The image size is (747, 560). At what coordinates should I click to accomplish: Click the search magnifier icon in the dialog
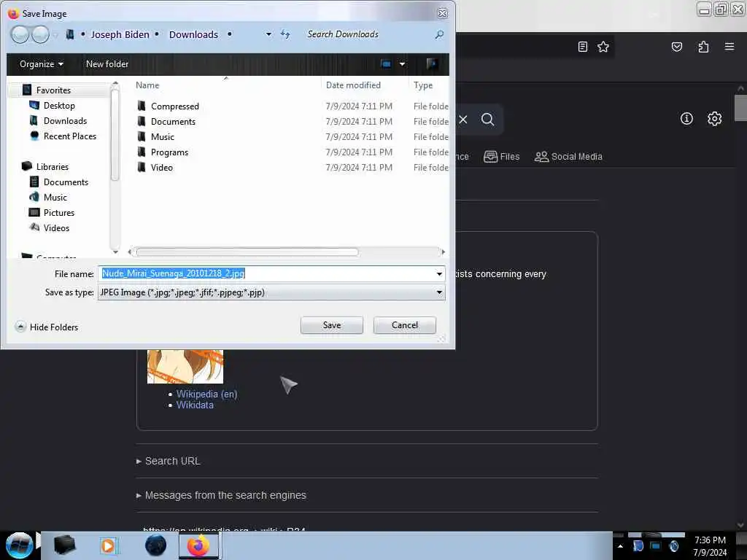pyautogui.click(x=439, y=34)
